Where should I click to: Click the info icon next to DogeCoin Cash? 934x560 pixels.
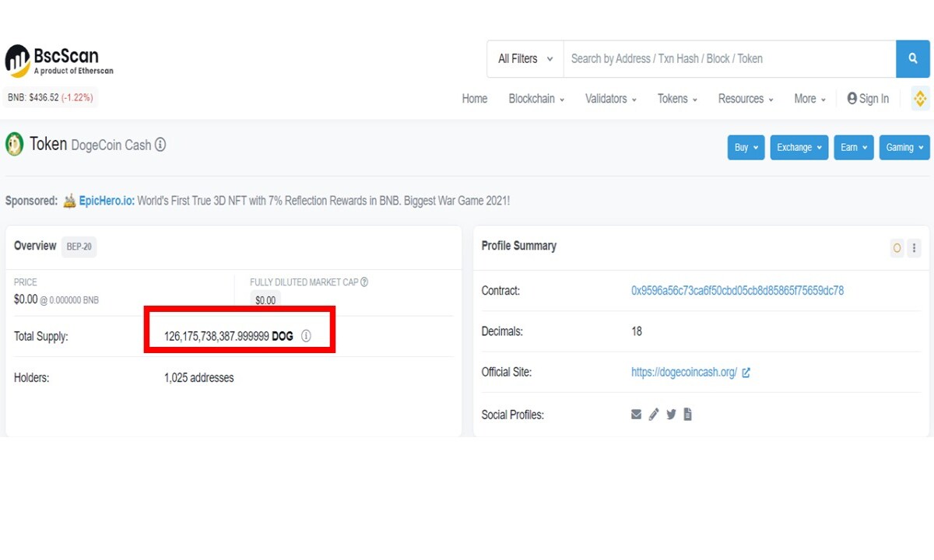[160, 145]
